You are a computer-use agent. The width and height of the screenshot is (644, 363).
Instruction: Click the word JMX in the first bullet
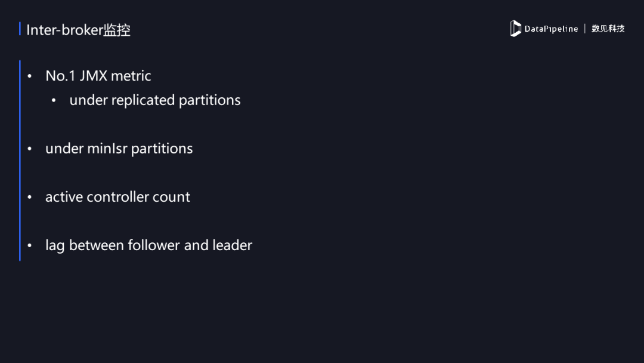point(93,76)
